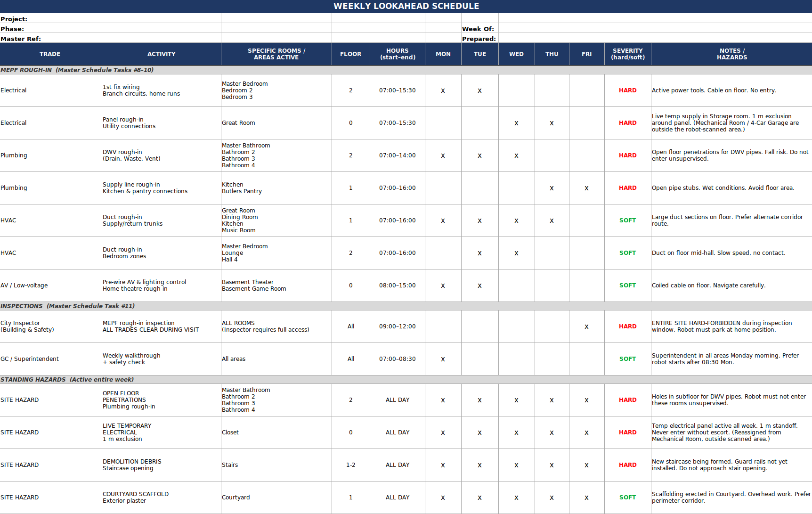This screenshot has width=812, height=514.
Task: Select the Master Ref label cell
Action: [x=51, y=39]
